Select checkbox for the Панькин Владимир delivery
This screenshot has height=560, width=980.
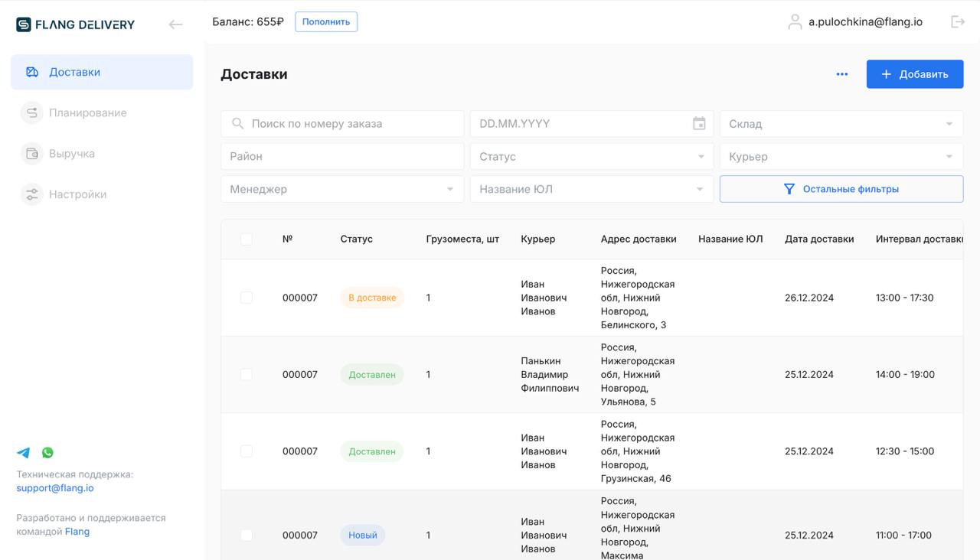246,375
